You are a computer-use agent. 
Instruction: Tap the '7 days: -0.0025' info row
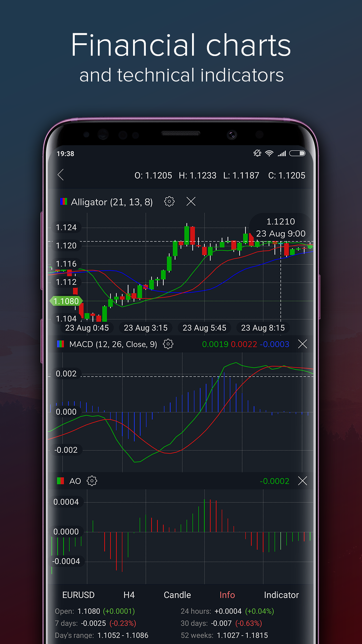[x=96, y=623]
